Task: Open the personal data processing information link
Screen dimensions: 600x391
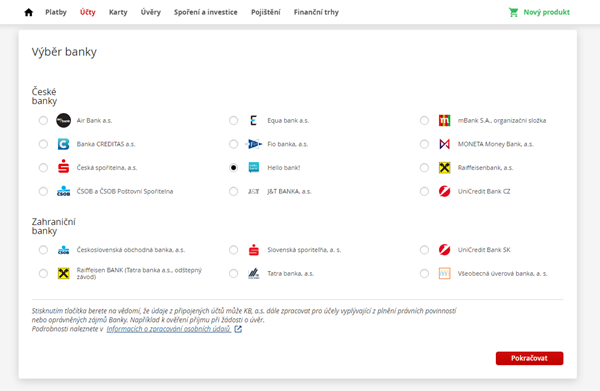Action: click(169, 329)
